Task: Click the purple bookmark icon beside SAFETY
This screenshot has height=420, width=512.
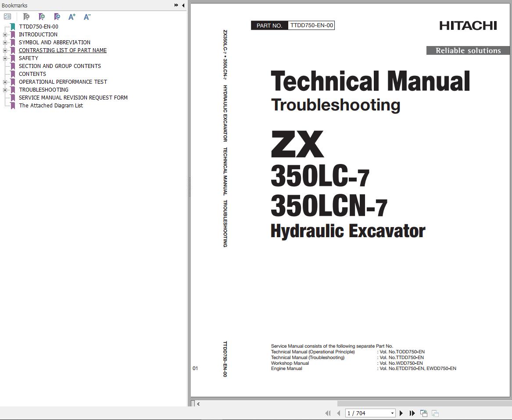Action: coord(13,58)
